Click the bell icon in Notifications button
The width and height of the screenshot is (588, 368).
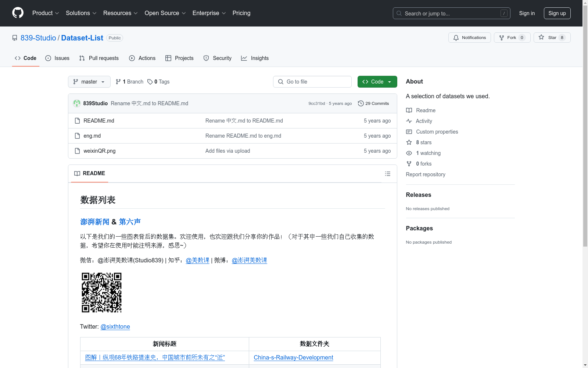456,38
